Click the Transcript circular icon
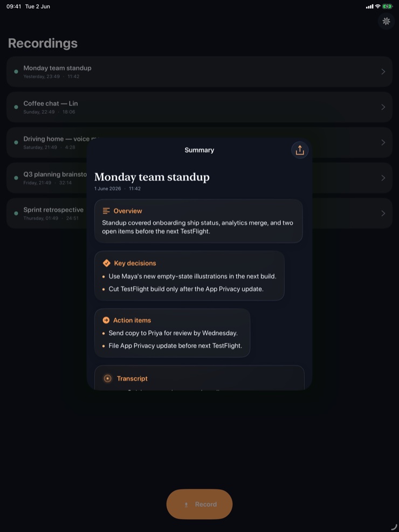Image resolution: width=399 pixels, height=532 pixels. (107, 378)
